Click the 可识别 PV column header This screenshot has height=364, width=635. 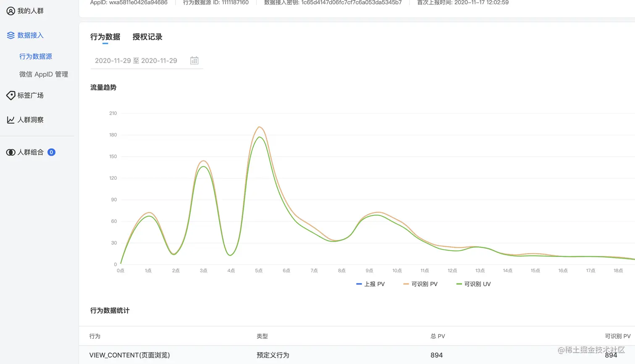point(617,336)
